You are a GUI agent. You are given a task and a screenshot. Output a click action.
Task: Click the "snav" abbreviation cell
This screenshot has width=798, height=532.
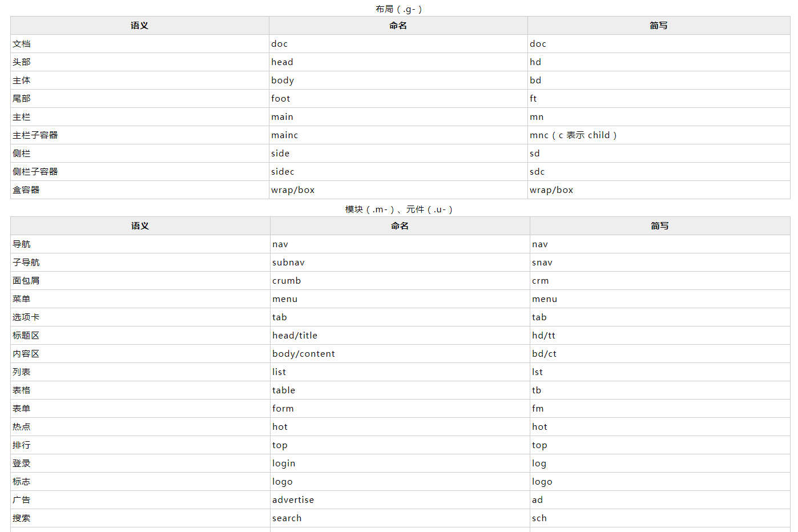542,263
